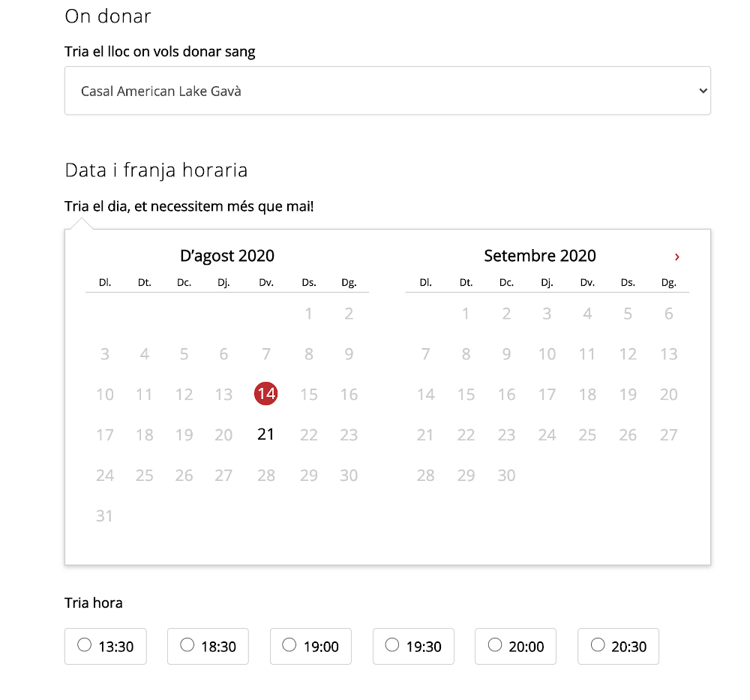Click the dropdown arrow beside Casal American Lake Gavà
The width and height of the screenshot is (750, 700).
pyautogui.click(x=703, y=91)
